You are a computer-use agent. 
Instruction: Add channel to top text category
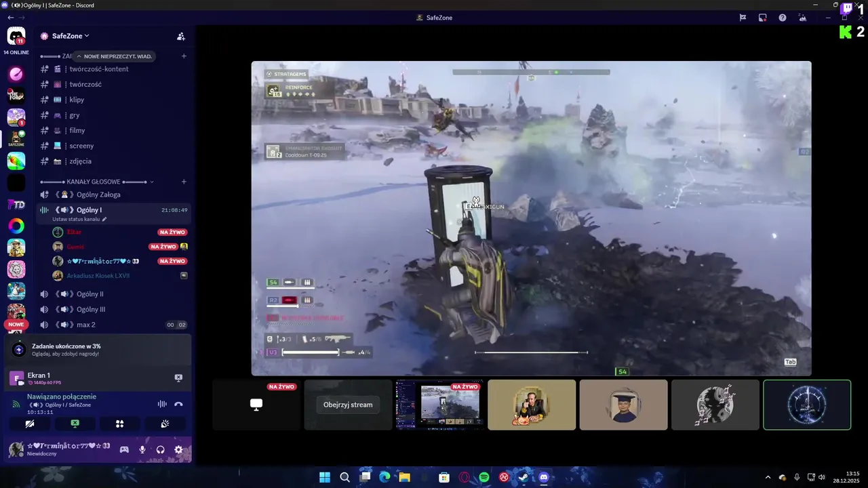[184, 56]
